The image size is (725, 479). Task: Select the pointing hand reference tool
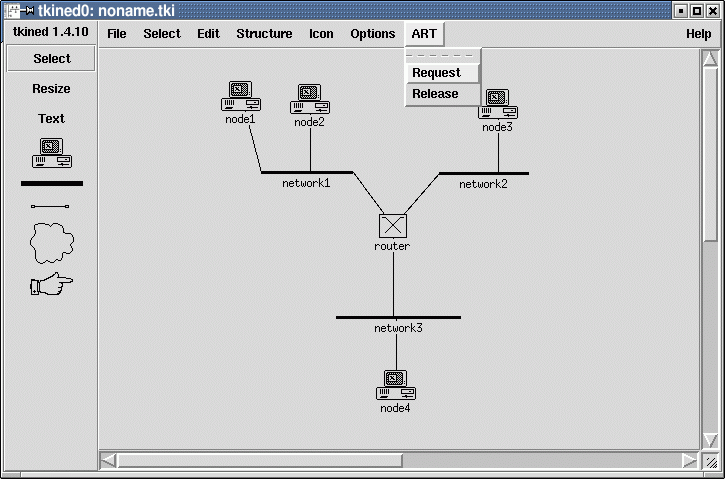pos(51,285)
